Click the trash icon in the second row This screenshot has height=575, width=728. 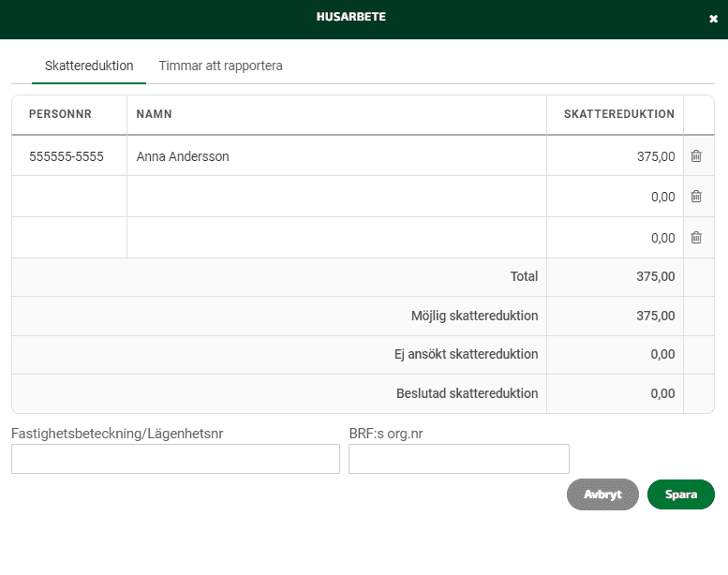pos(696,197)
